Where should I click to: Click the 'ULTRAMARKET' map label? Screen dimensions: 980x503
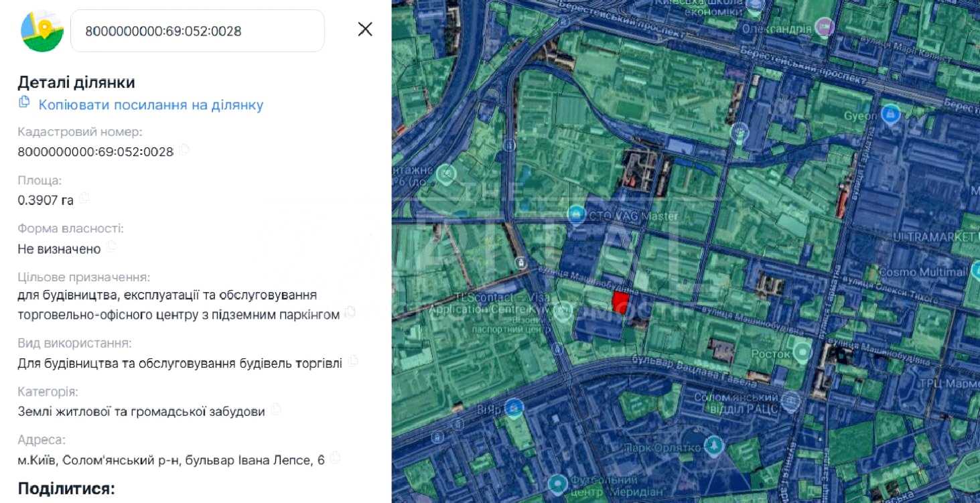[934, 237]
